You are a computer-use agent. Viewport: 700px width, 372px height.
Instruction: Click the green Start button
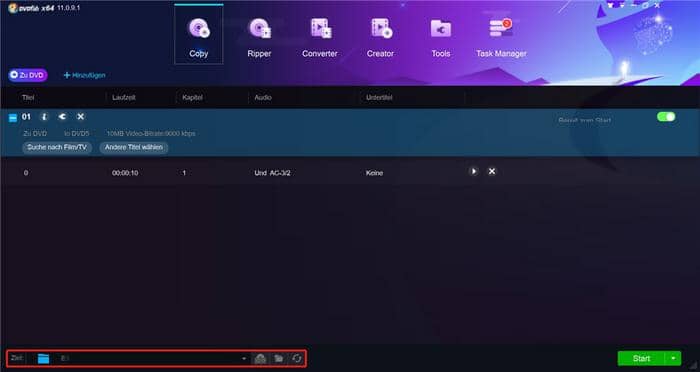(641, 358)
